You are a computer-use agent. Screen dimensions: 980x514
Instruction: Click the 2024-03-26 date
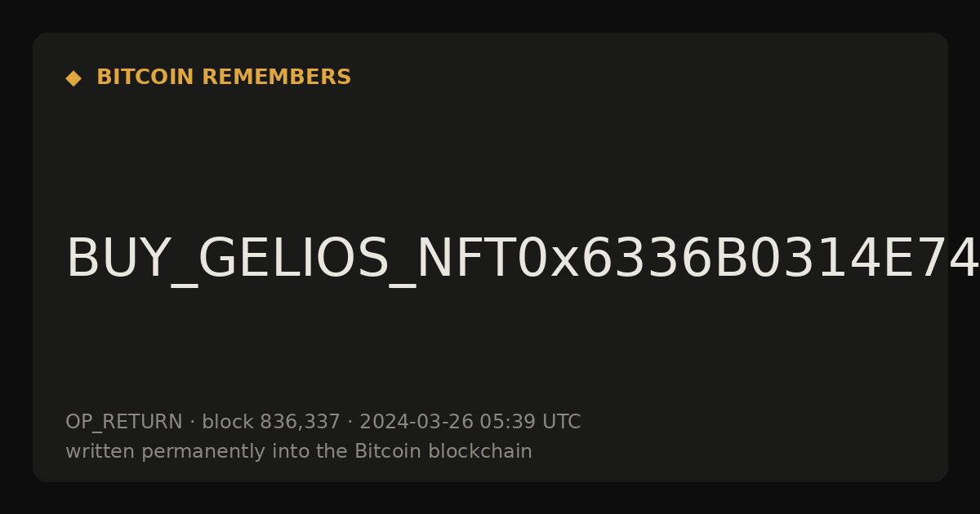tap(416, 422)
